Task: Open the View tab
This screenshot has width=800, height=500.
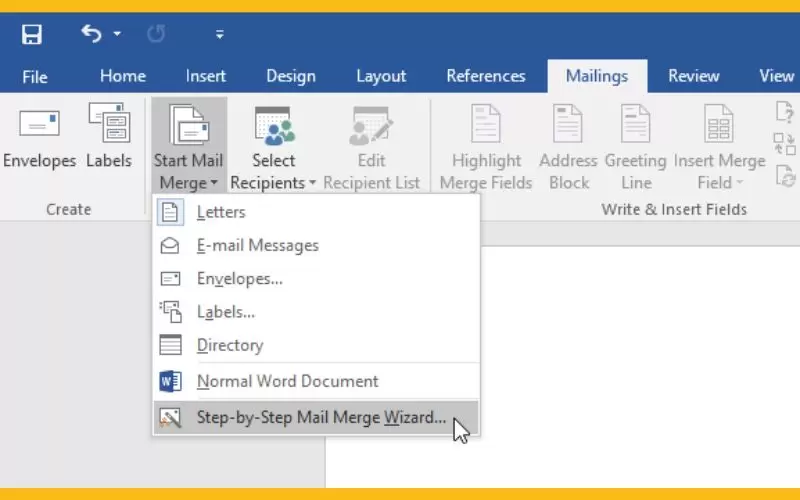Action: 777,76
